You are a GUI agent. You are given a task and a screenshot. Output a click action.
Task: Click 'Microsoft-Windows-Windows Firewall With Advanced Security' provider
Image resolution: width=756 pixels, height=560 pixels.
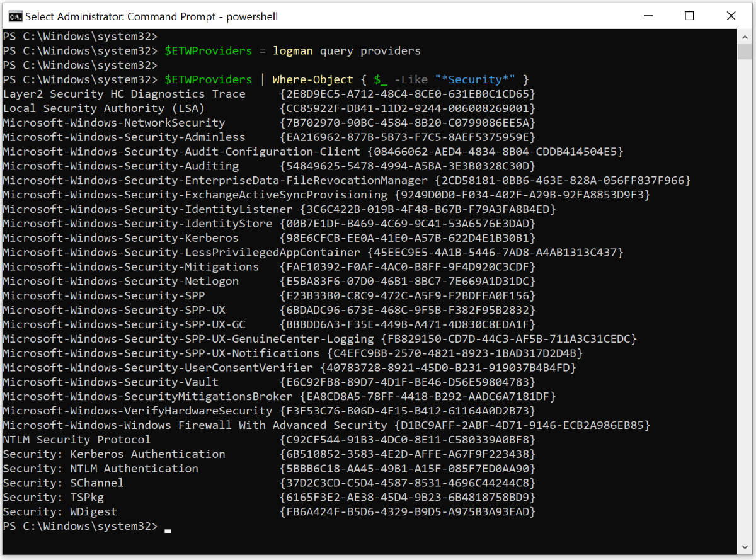(195, 425)
